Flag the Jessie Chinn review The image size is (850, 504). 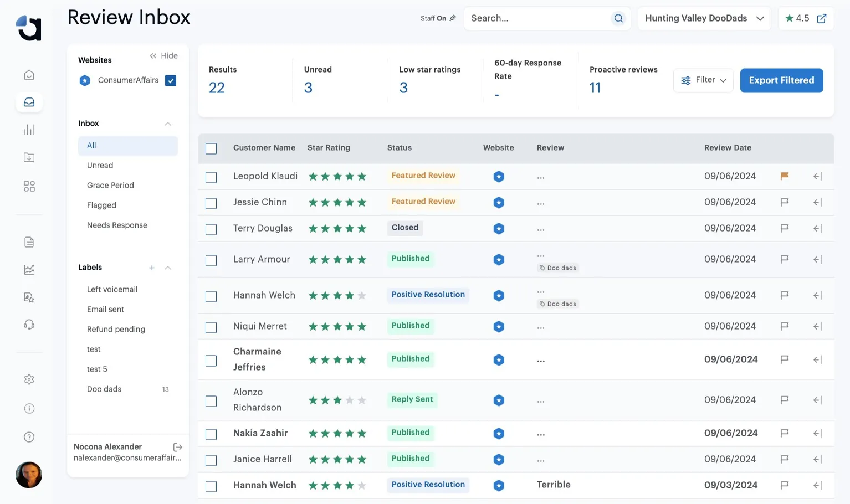coord(785,202)
